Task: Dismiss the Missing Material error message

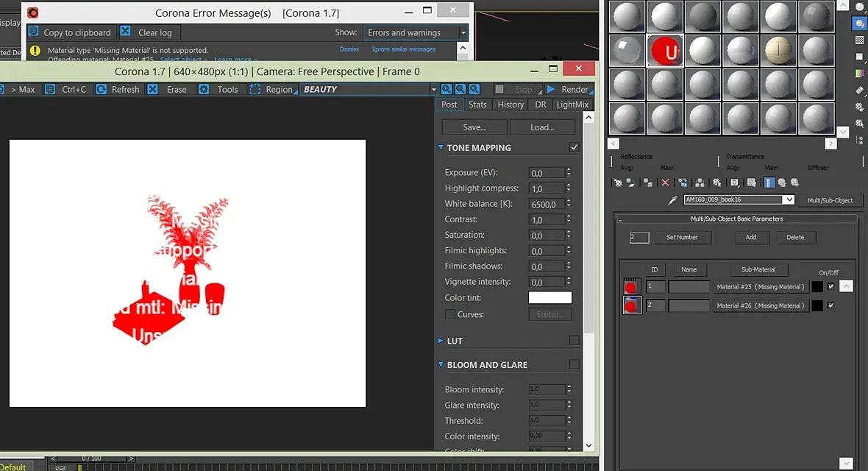Action: [349, 49]
